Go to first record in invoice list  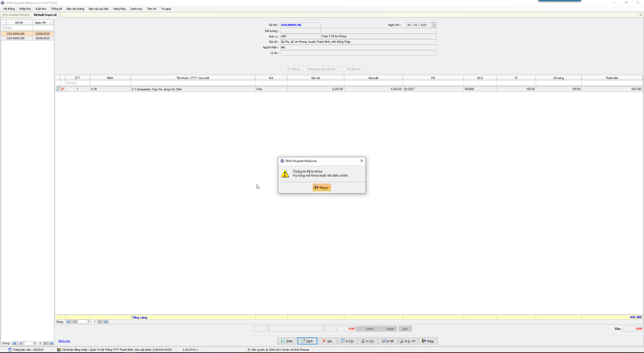click(x=15, y=343)
